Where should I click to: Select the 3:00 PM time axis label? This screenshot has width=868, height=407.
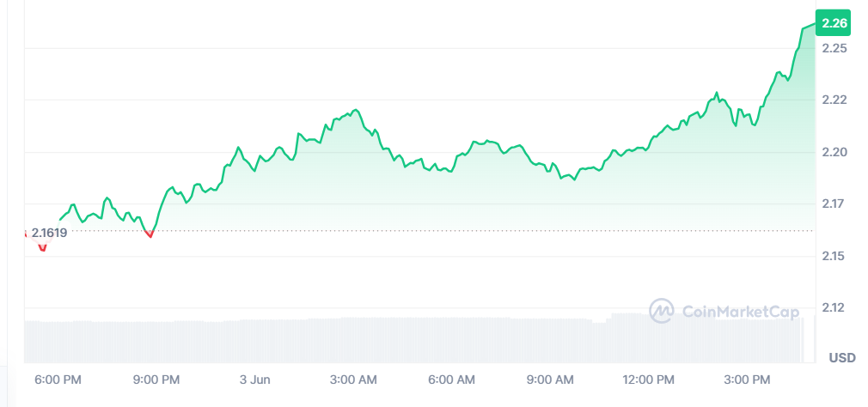click(747, 380)
